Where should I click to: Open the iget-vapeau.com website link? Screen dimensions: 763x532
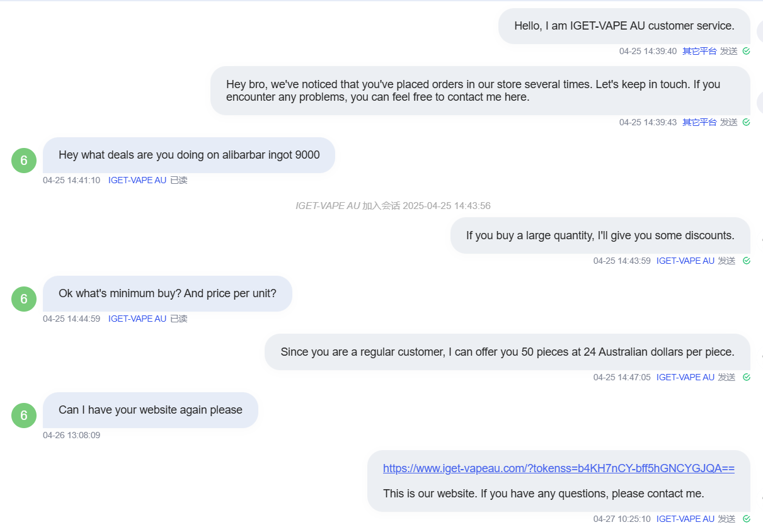point(559,468)
